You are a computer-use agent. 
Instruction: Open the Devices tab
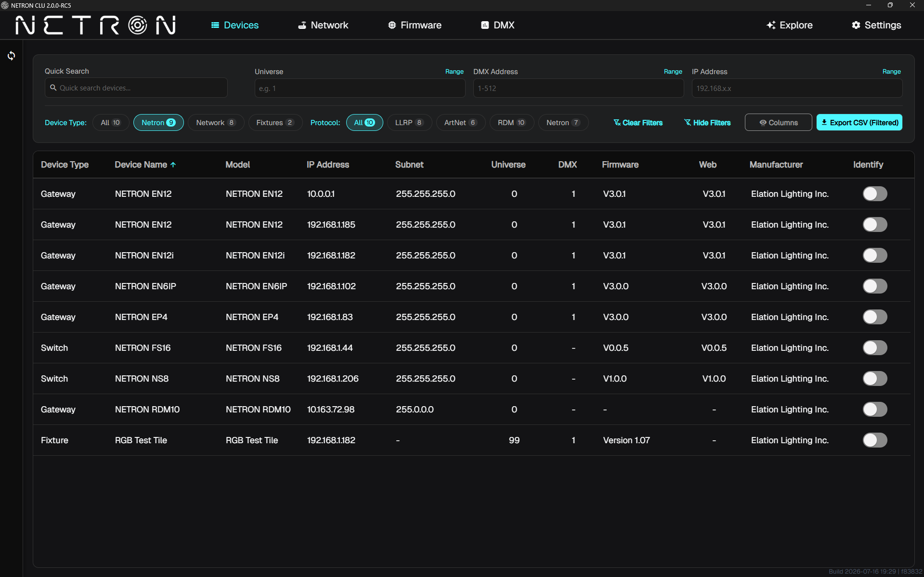[235, 25]
